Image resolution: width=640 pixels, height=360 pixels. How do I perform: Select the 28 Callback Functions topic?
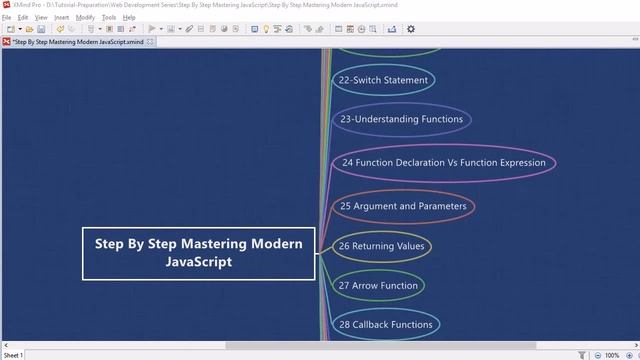tap(386, 324)
